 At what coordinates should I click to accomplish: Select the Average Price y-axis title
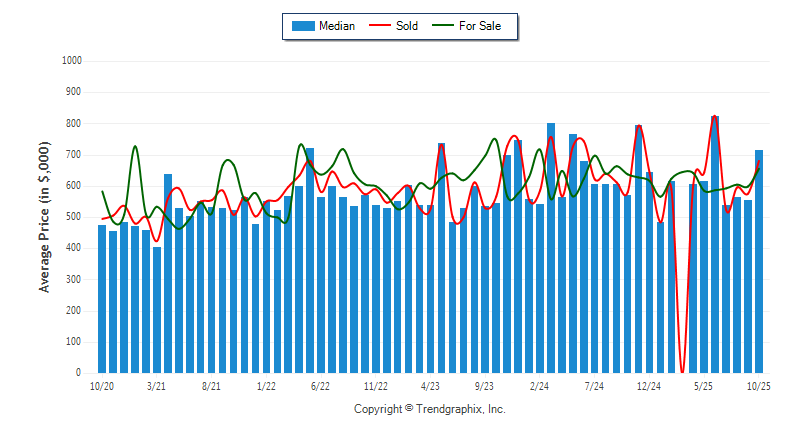[x=44, y=217]
